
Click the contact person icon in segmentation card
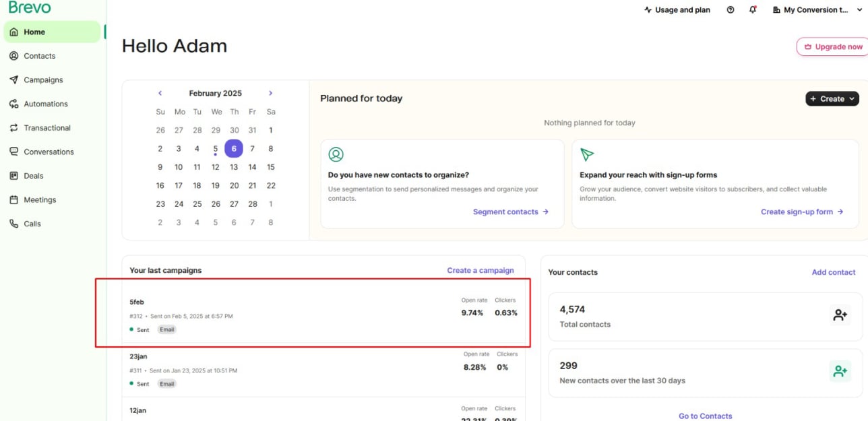[336, 154]
